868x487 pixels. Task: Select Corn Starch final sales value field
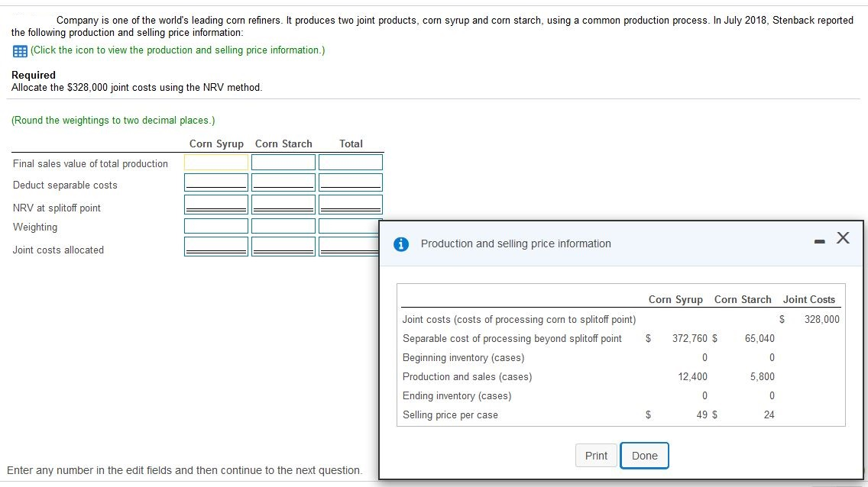coord(283,162)
